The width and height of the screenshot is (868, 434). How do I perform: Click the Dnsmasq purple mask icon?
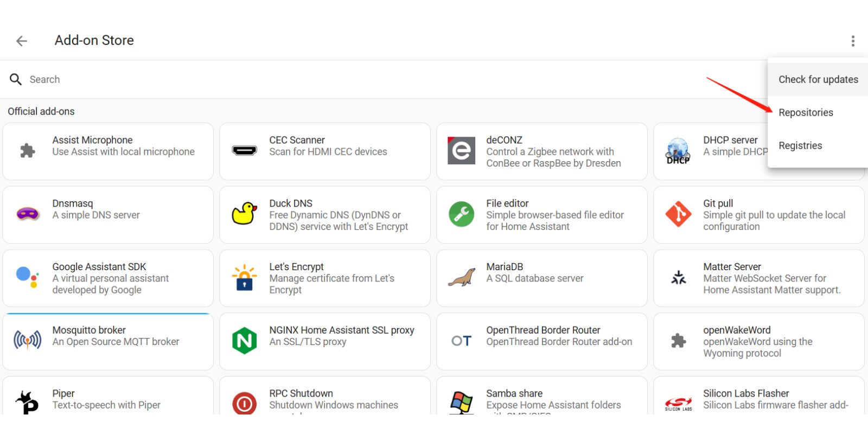[28, 214]
